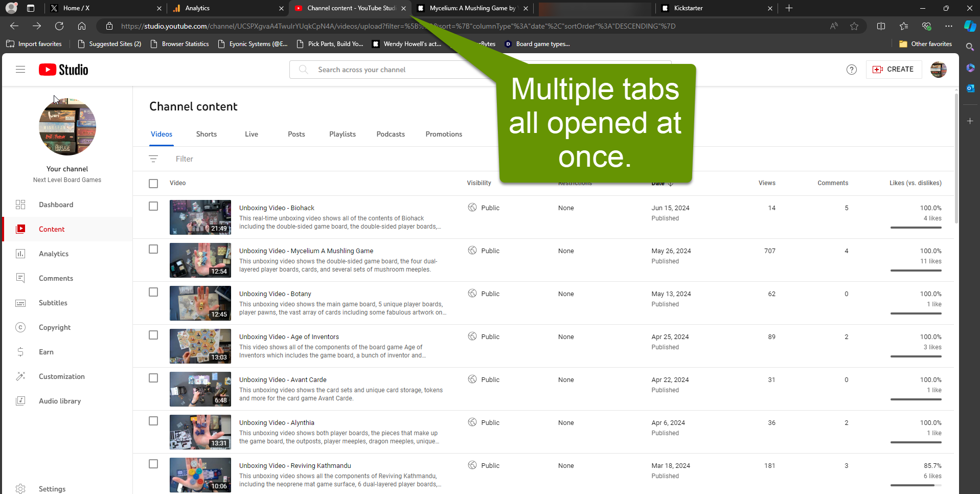Open the Subtitles section
This screenshot has height=494, width=980.
(53, 303)
